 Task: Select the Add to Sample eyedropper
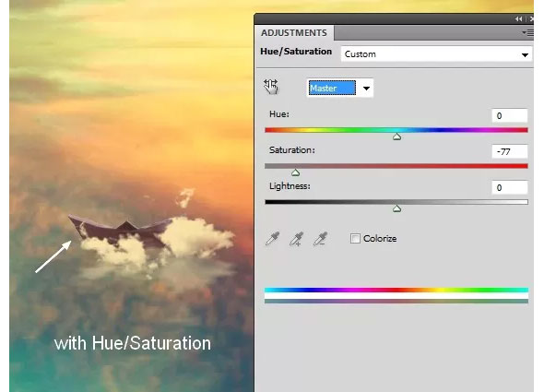coord(297,239)
